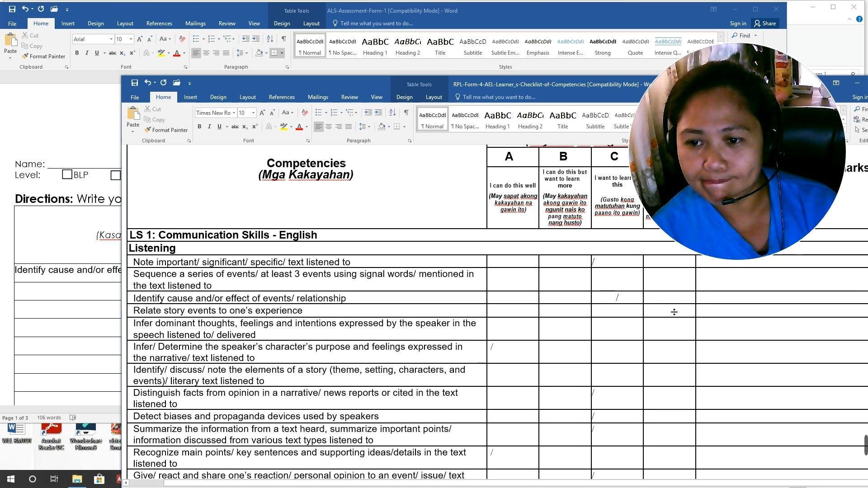This screenshot has height=488, width=868.
Task: Check the BLP checkbox in ALS form
Action: [67, 175]
